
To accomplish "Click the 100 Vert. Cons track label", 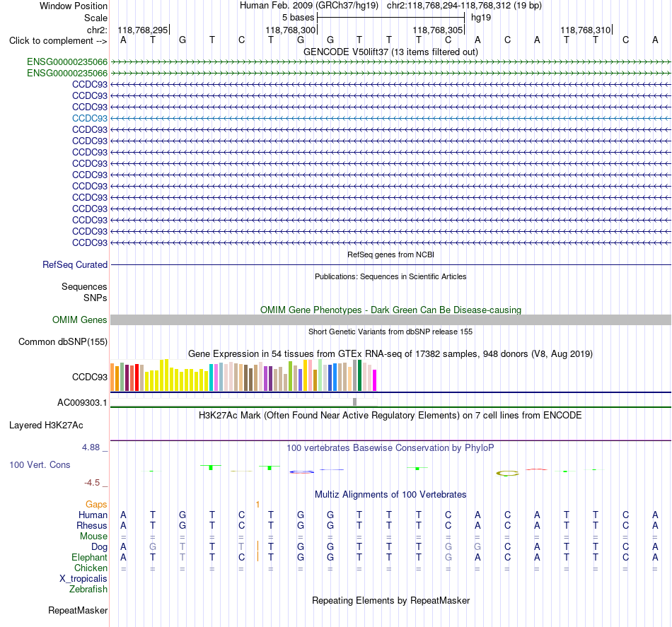I will 40,464.
